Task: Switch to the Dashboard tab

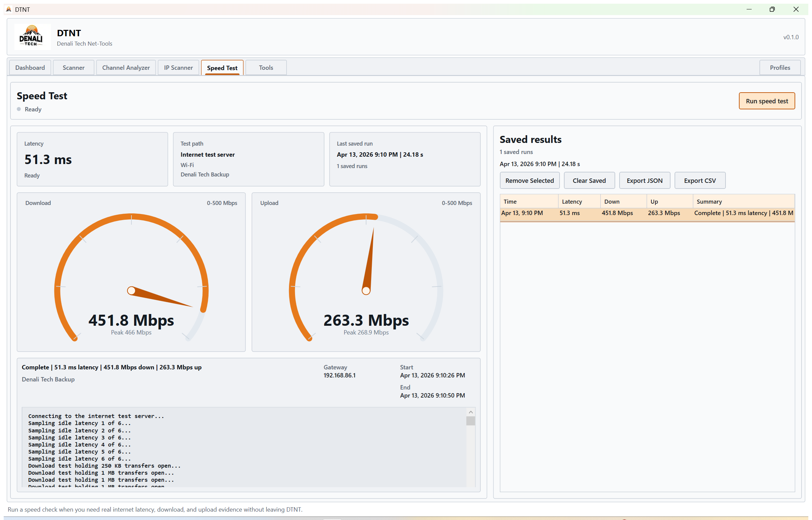Action: click(x=30, y=67)
